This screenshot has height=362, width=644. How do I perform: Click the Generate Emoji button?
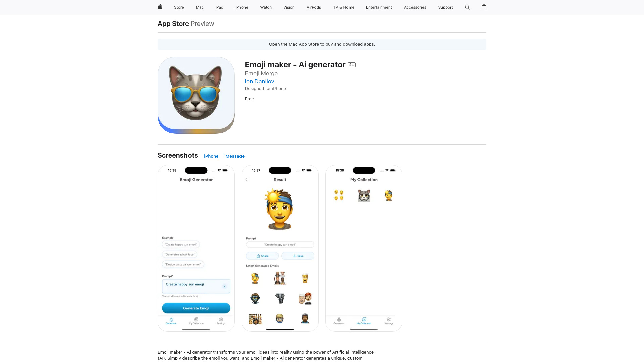[196, 308]
